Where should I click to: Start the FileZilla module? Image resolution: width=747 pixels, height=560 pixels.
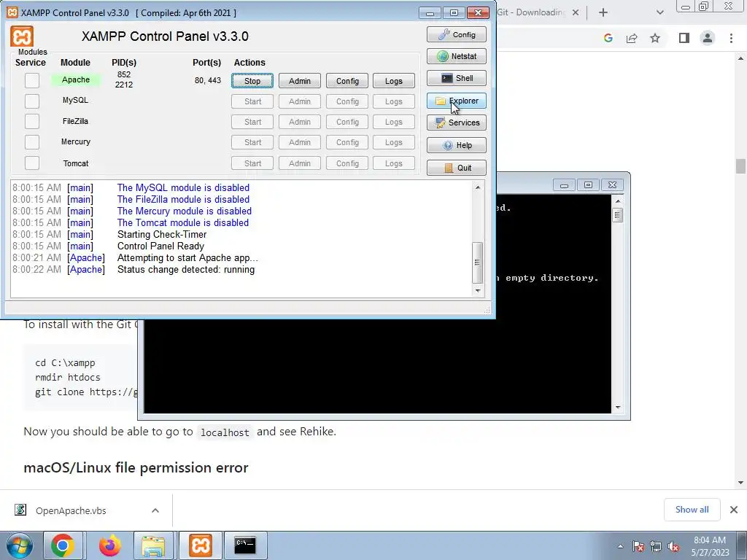(x=252, y=122)
